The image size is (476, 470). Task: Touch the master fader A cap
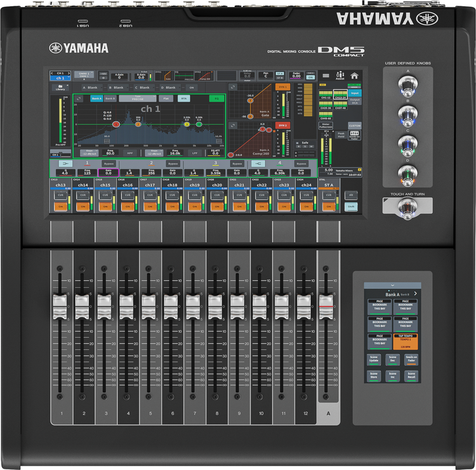click(x=326, y=306)
